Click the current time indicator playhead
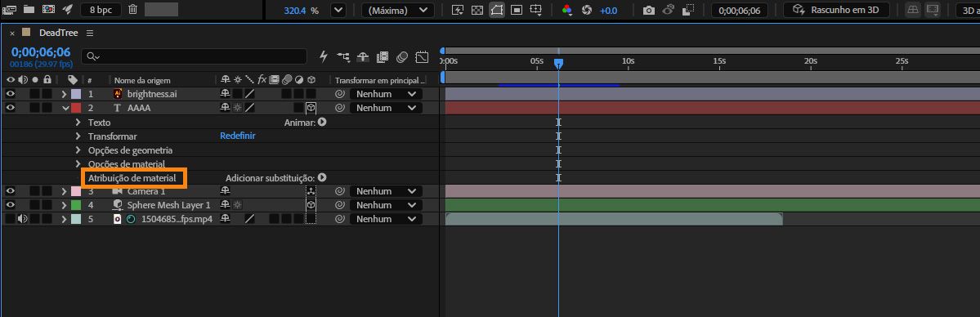 pyautogui.click(x=559, y=64)
